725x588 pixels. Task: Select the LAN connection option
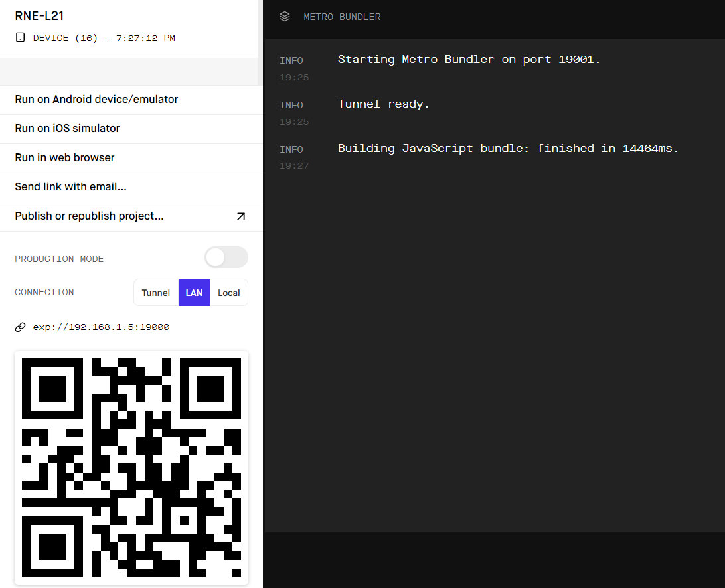(194, 293)
